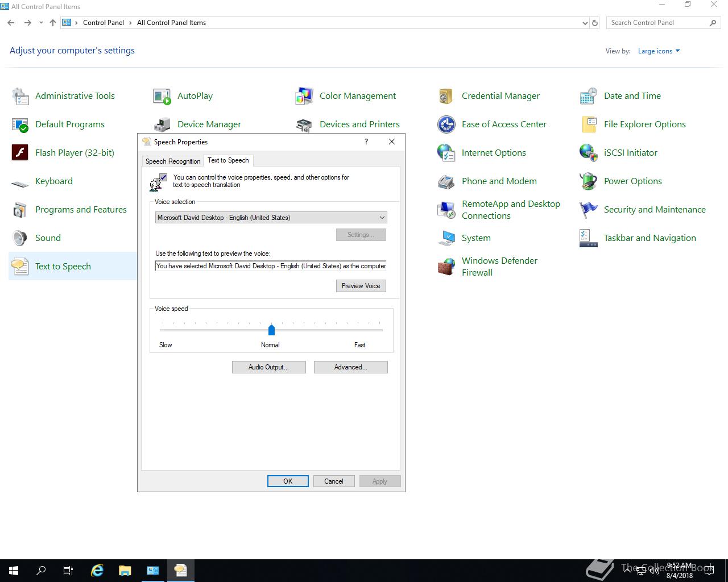The image size is (728, 582).
Task: Open Date and Time icon
Action: coord(589,96)
